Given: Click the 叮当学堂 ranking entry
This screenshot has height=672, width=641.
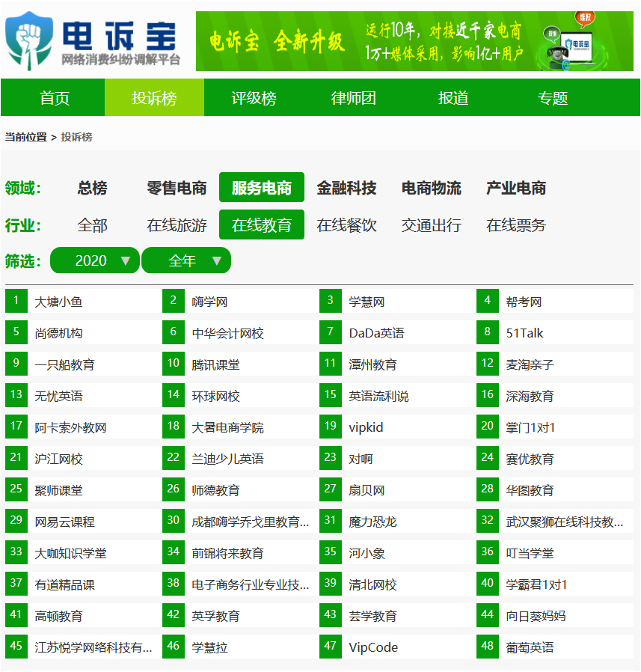Looking at the screenshot, I should 555,552.
